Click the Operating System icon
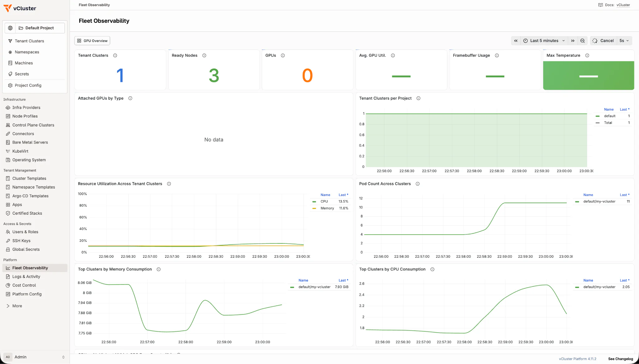This screenshot has height=364, width=639. (x=8, y=160)
